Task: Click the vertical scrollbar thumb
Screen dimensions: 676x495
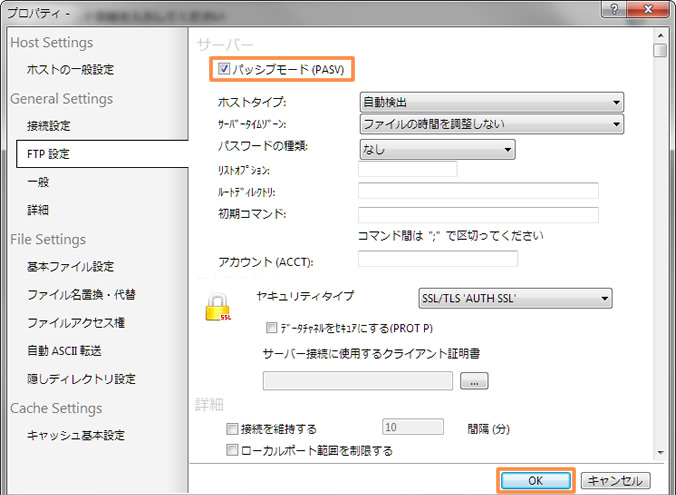Action: [660, 50]
